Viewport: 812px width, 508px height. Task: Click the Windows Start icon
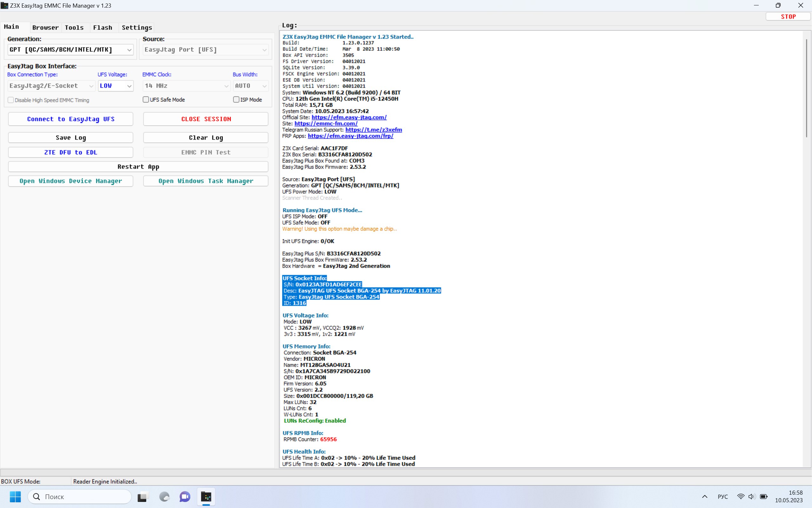tap(16, 497)
